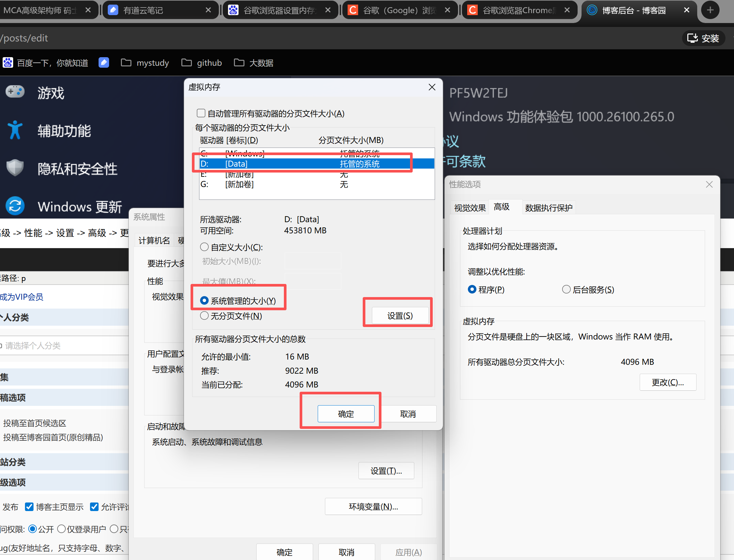Open the github bookmark folder
Viewport: 734px width, 560px height.
[x=202, y=63]
